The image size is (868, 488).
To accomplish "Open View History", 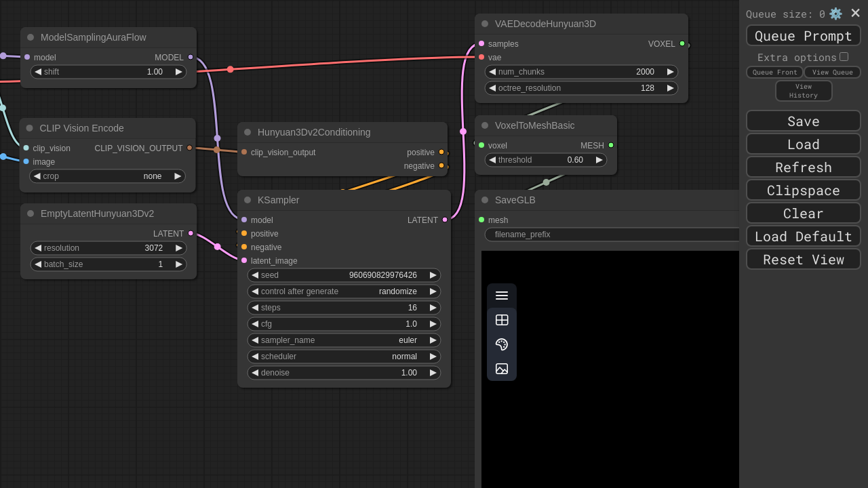I will pyautogui.click(x=803, y=91).
